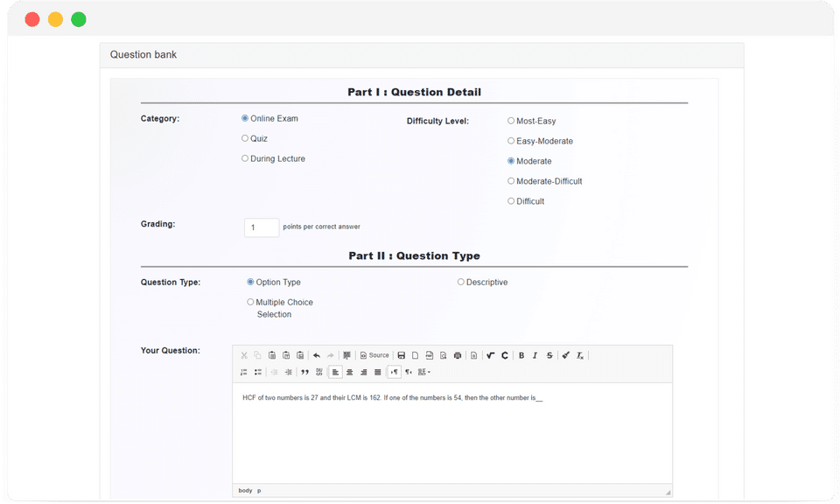Click the Paste icon in editor toolbar

coord(272,355)
